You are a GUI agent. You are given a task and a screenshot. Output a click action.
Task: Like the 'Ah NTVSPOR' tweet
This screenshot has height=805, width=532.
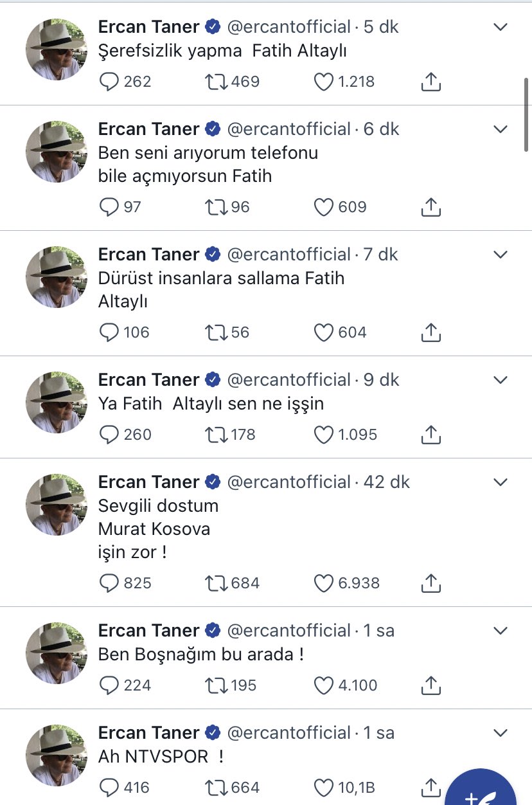[323, 787]
